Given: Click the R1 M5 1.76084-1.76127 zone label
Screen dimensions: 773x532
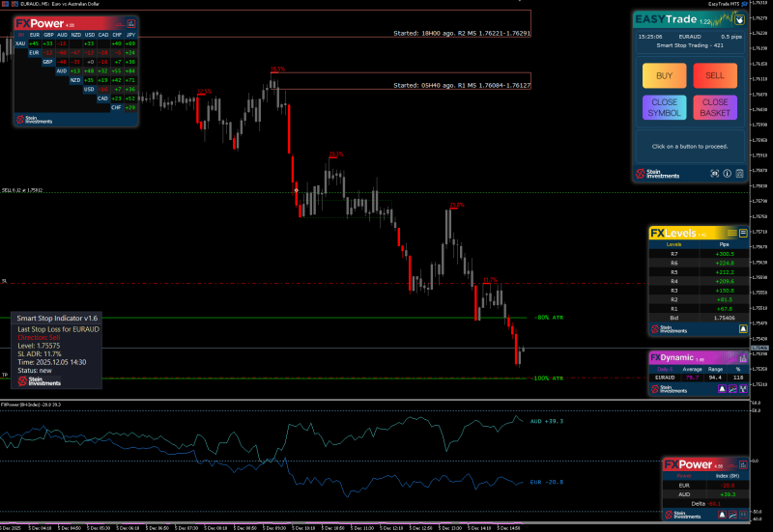Looking at the screenshot, I should (462, 85).
